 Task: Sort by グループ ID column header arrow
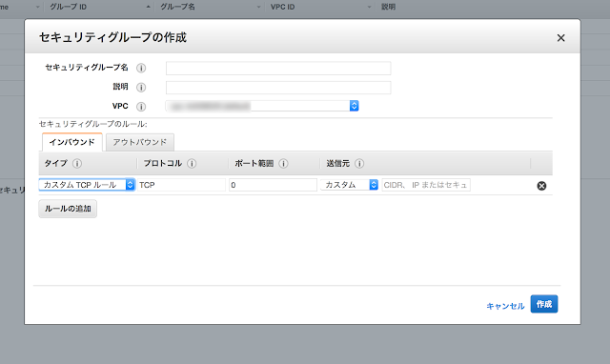(149, 7)
